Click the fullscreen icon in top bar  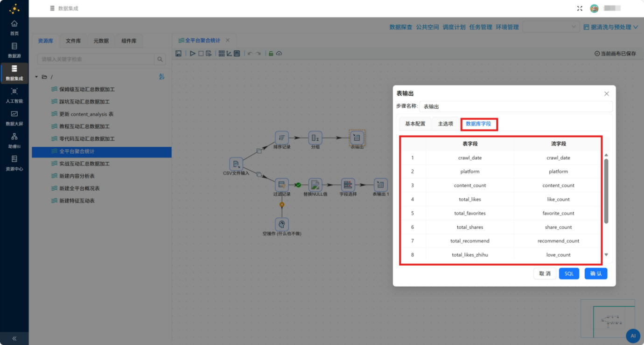coord(580,8)
